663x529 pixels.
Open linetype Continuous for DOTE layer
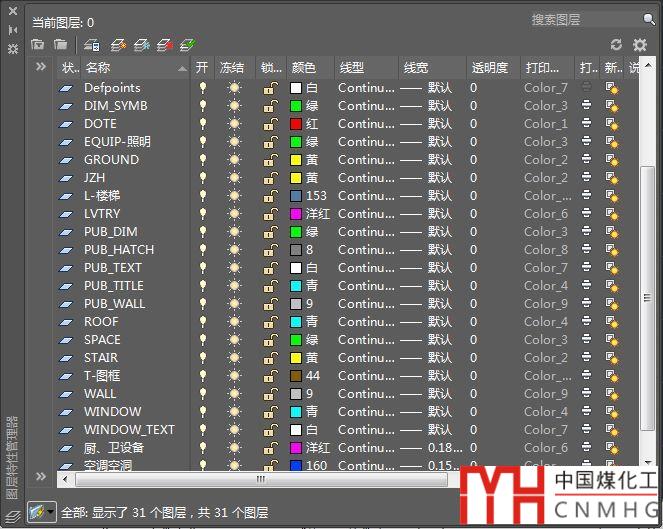tap(366, 124)
